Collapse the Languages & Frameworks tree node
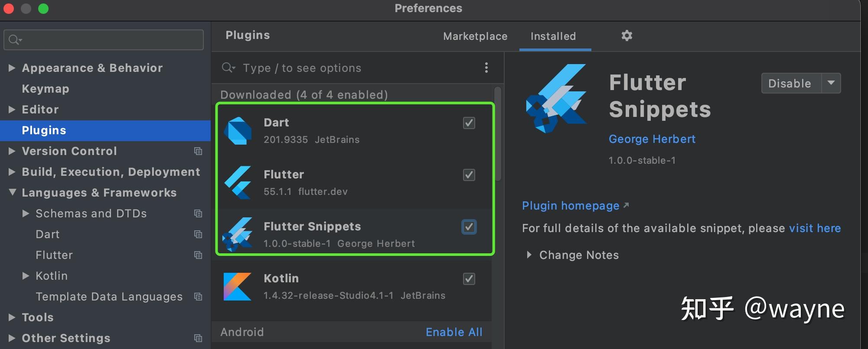This screenshot has width=868, height=349. click(13, 193)
